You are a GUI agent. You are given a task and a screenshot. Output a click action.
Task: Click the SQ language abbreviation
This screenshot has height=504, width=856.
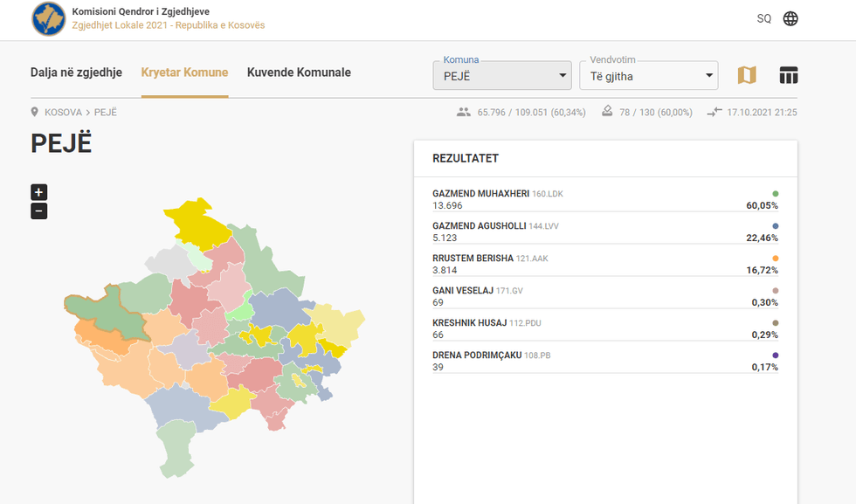(763, 18)
